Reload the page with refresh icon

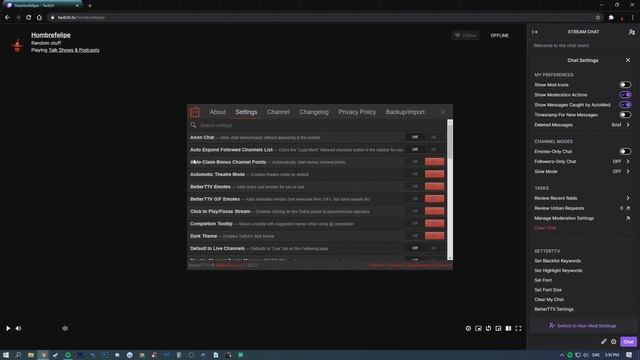[29, 18]
